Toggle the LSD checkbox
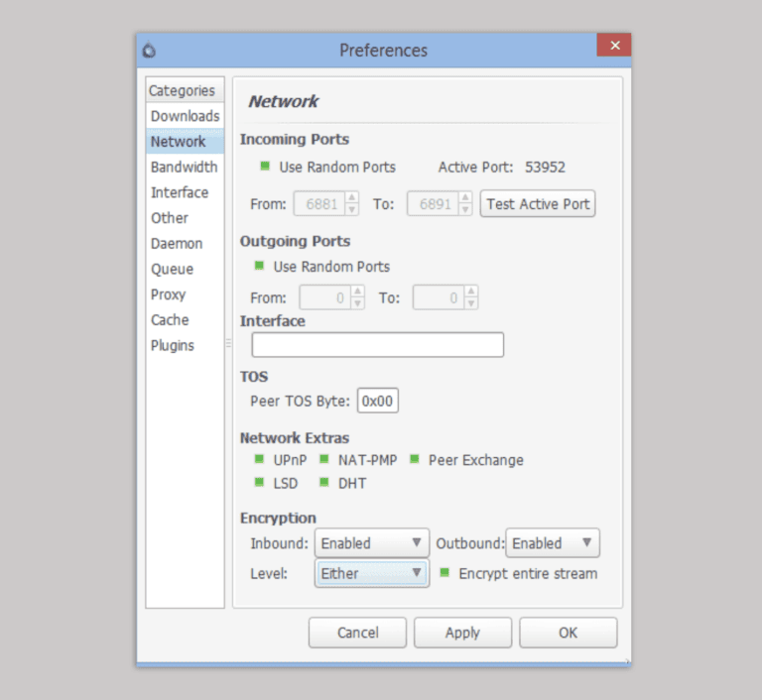 260,482
